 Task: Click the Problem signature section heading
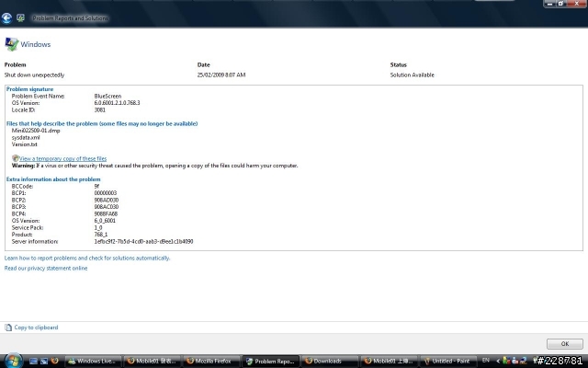click(x=30, y=89)
